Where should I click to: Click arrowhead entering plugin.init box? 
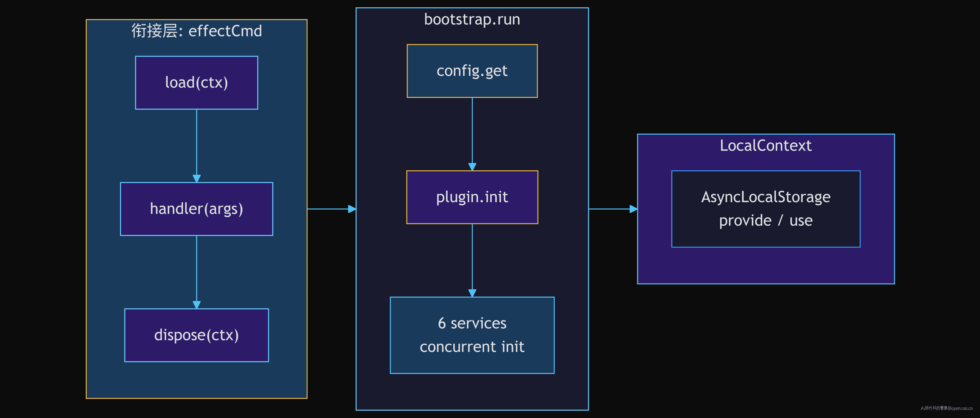coord(472,167)
